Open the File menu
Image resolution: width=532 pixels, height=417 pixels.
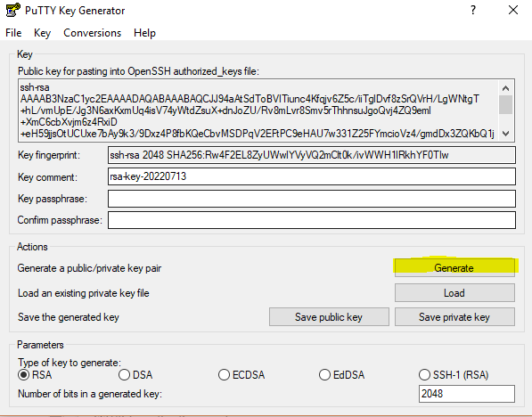click(13, 33)
